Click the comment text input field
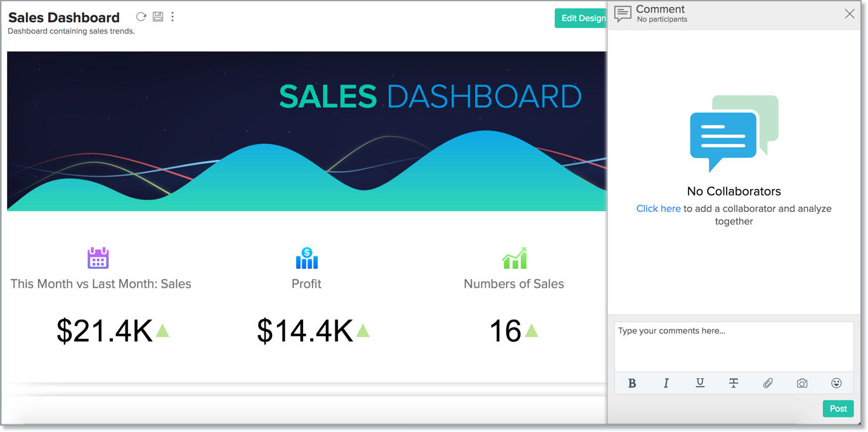 (x=733, y=346)
